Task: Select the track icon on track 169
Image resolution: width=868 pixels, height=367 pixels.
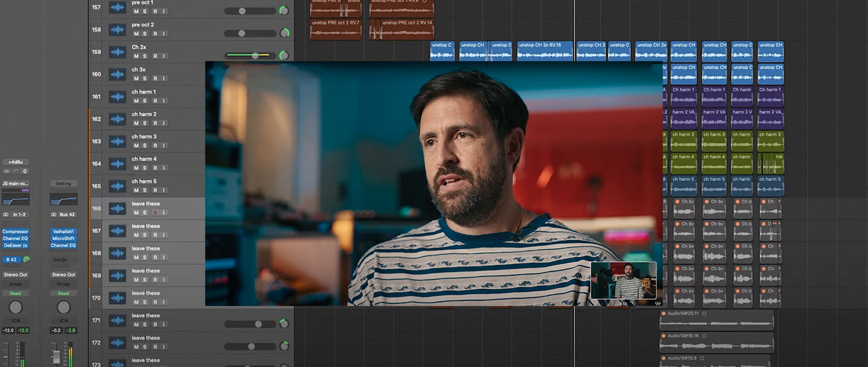Action: 118,276
